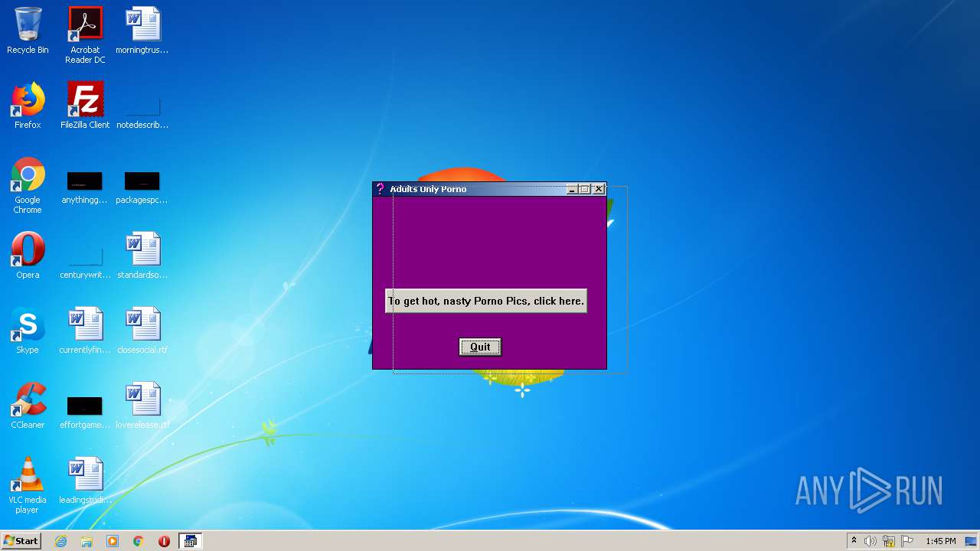This screenshot has width=980, height=551.
Task: Select the Opera desktop shortcut
Action: [x=28, y=256]
